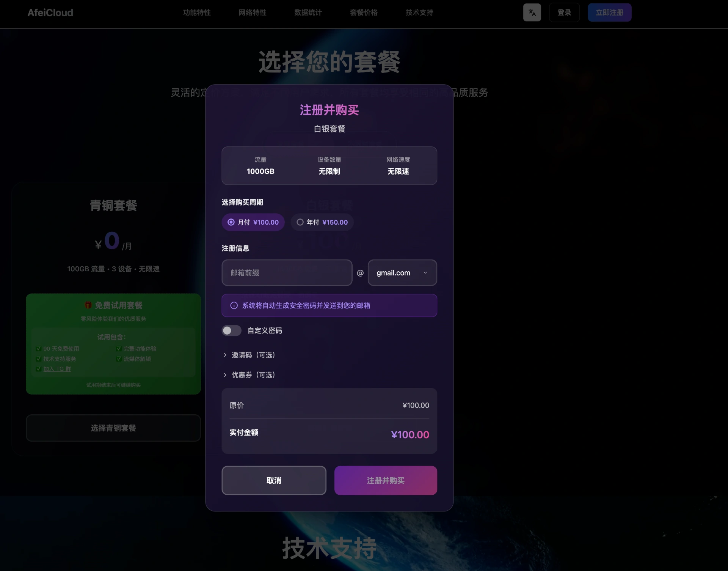This screenshot has width=728, height=571.
Task: Open the 加入 TG 群 link
Action: pos(57,369)
